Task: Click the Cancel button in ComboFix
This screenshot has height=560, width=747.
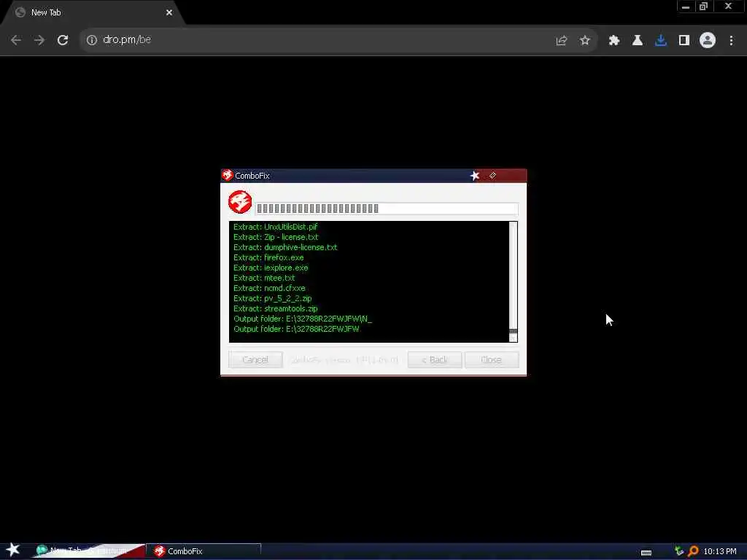Action: [x=255, y=359]
